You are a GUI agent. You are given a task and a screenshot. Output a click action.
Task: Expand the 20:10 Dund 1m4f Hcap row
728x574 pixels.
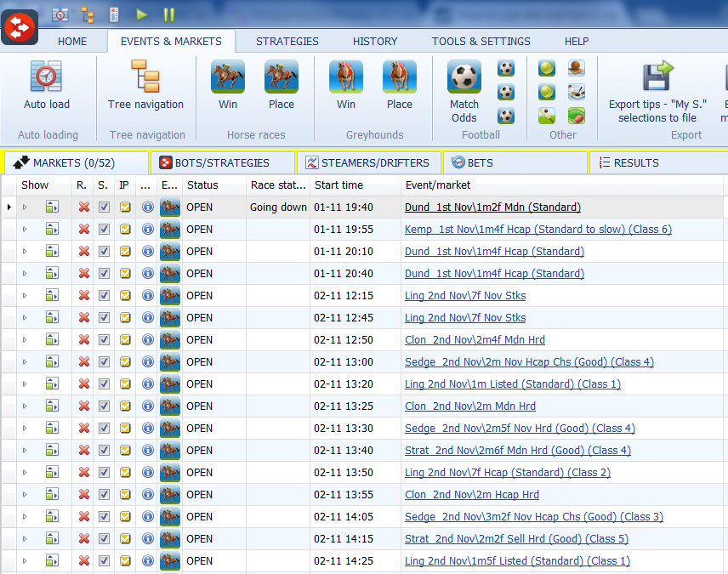[x=25, y=251]
